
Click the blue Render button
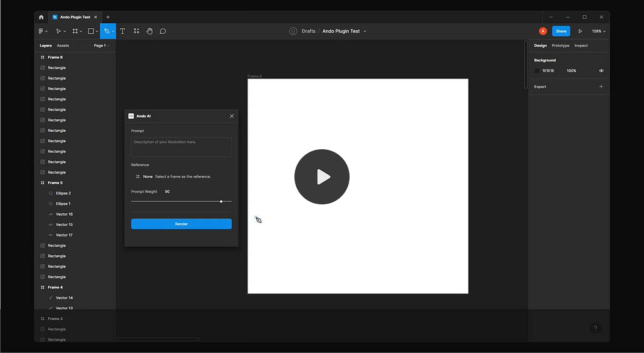181,224
